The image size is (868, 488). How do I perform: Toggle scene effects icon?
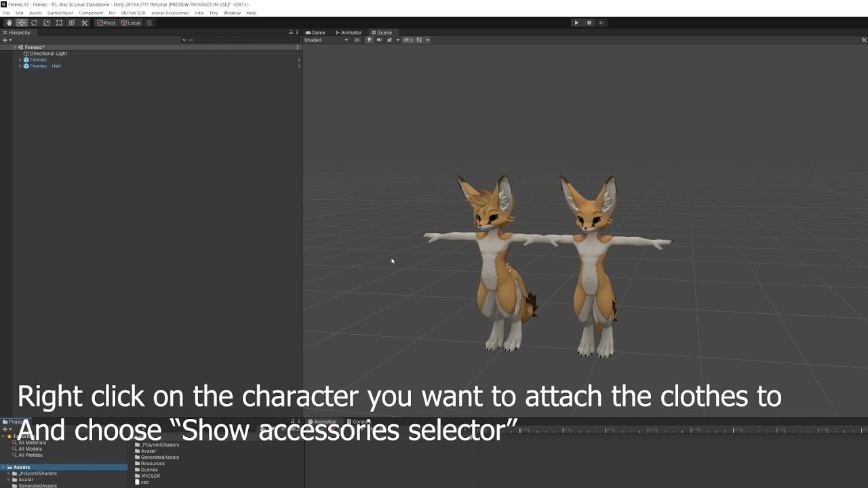tap(389, 40)
